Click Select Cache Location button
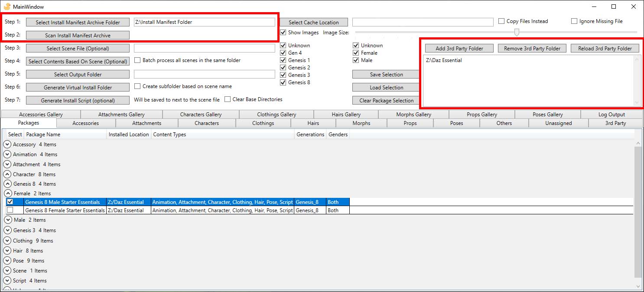Screen dimensions: 644x292 tap(314, 22)
